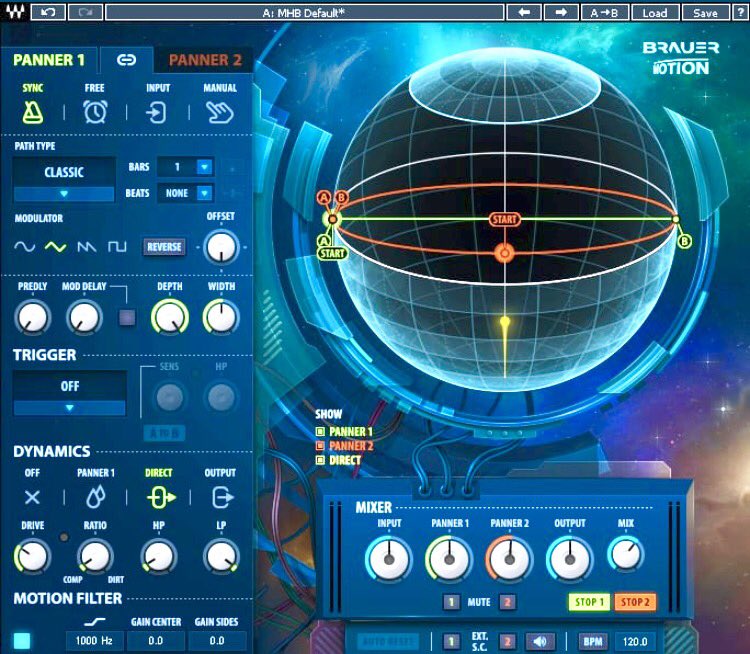Click the mixer Mix knob
The width and height of the screenshot is (750, 654).
(626, 554)
